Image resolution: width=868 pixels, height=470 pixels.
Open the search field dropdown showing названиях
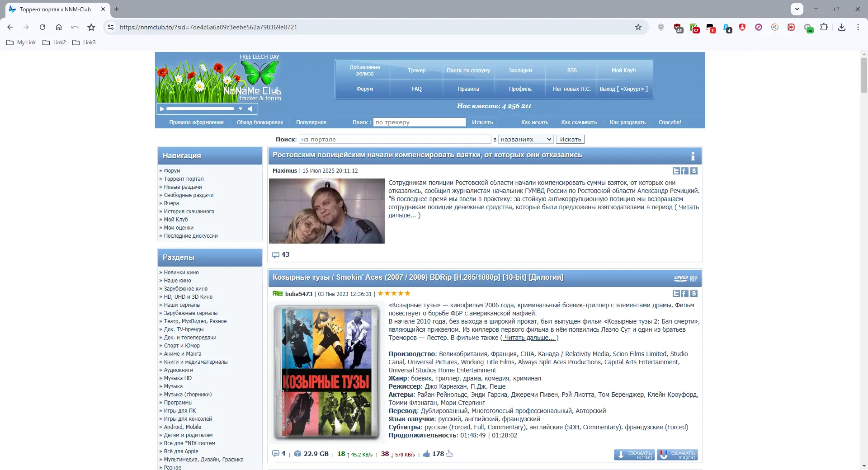525,139
